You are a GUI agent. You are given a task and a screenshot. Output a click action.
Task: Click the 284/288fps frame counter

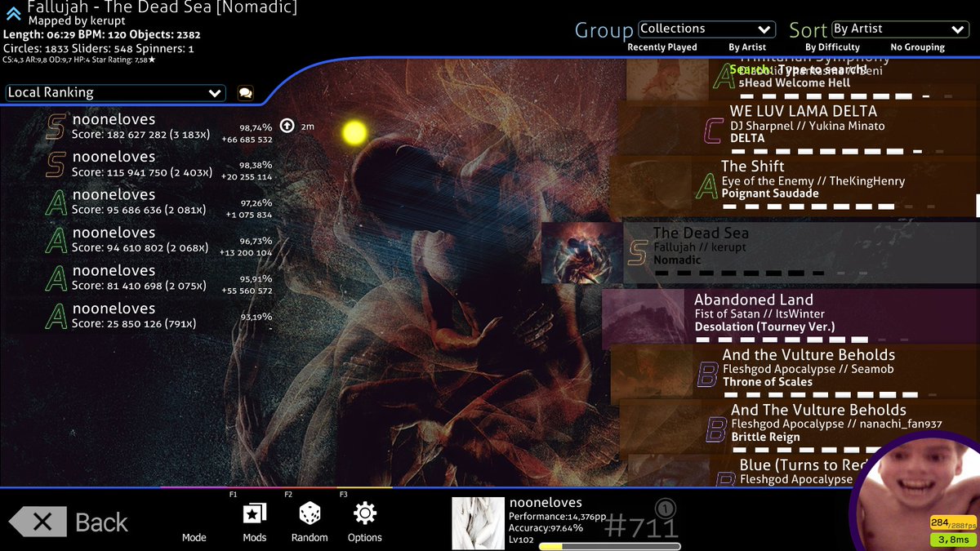click(954, 523)
